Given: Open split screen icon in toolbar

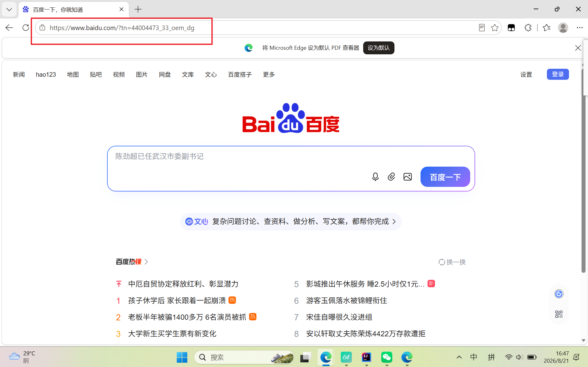Looking at the screenshot, I should 511,28.
